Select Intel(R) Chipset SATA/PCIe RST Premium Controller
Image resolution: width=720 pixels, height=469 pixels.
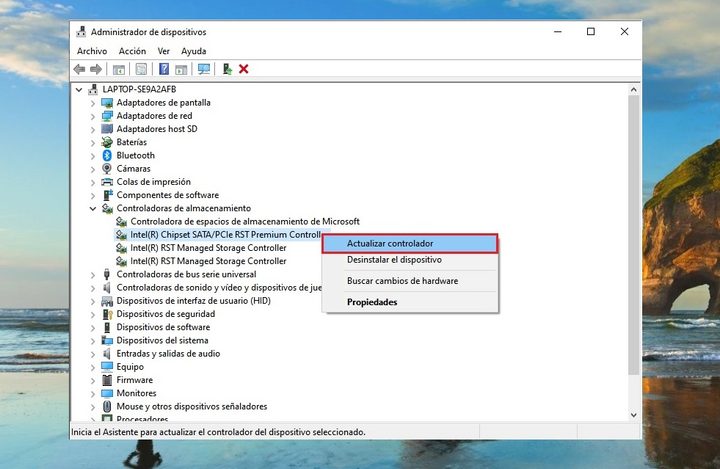(x=225, y=235)
